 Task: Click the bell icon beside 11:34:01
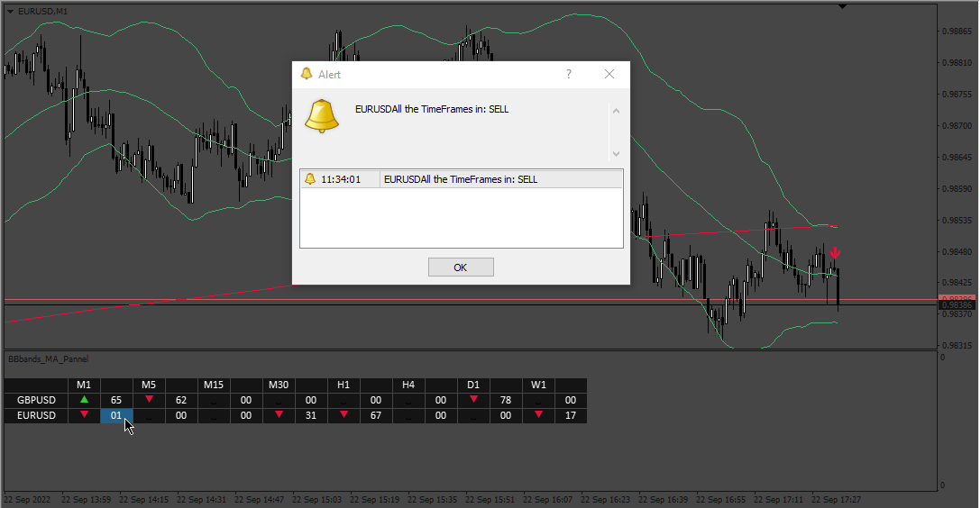click(x=309, y=179)
